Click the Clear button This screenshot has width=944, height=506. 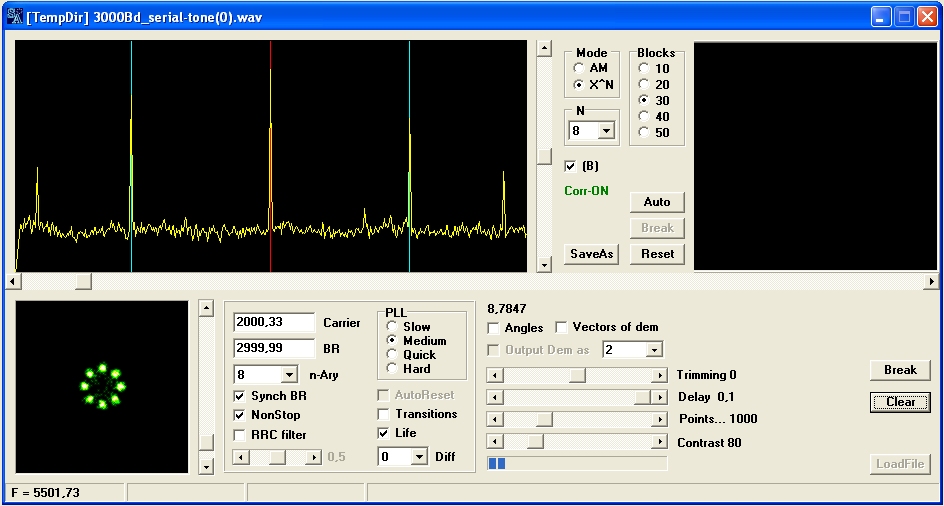(900, 402)
